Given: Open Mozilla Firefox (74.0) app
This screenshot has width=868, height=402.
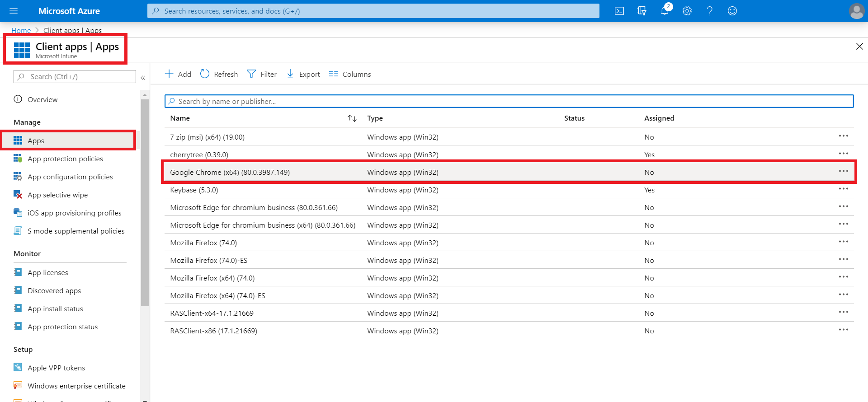Looking at the screenshot, I should click(203, 243).
